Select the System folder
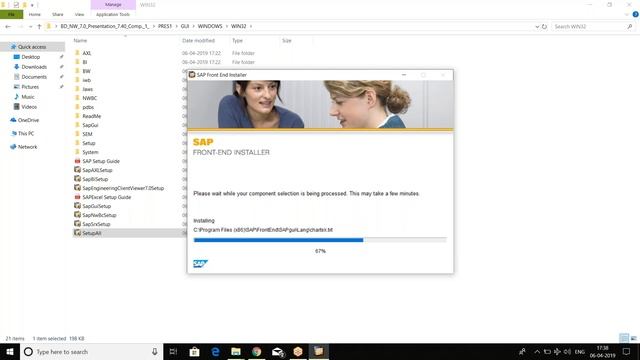Viewport: 640px width, 360px height. (x=90, y=152)
